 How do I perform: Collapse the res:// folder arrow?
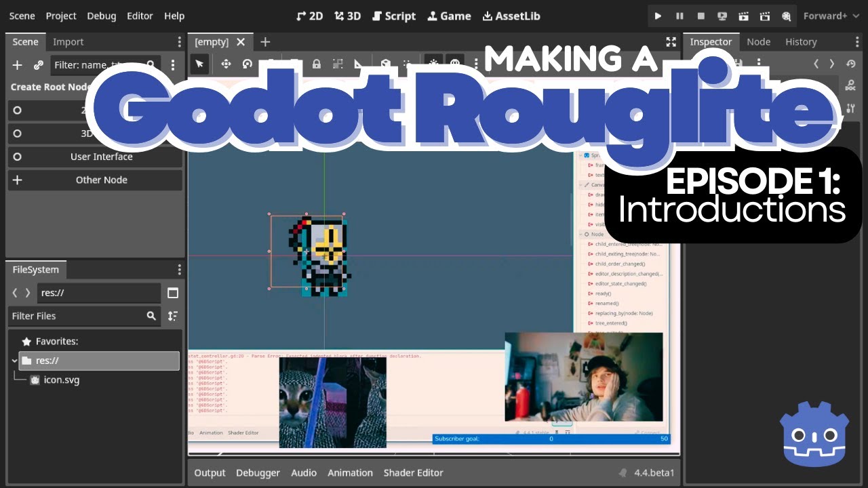tap(14, 361)
